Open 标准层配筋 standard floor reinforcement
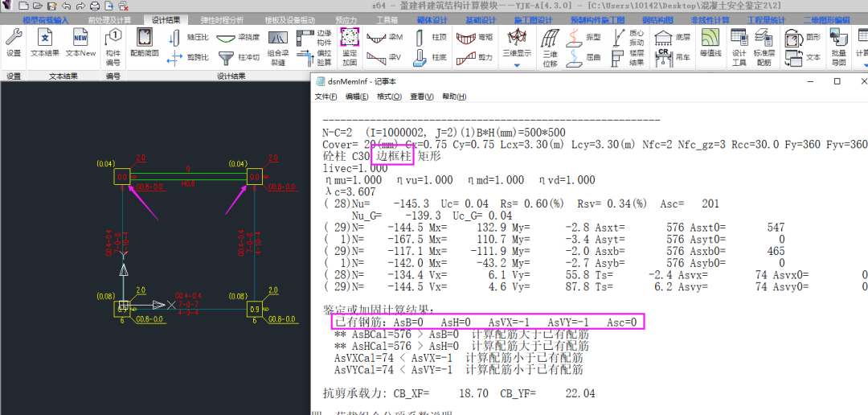868x415 pixels. point(764,47)
